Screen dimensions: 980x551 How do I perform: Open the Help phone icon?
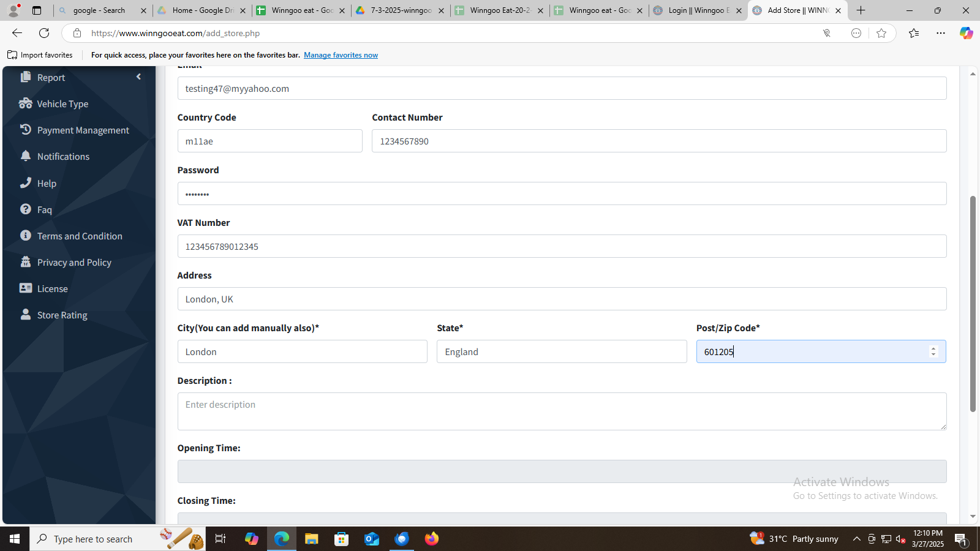25,182
